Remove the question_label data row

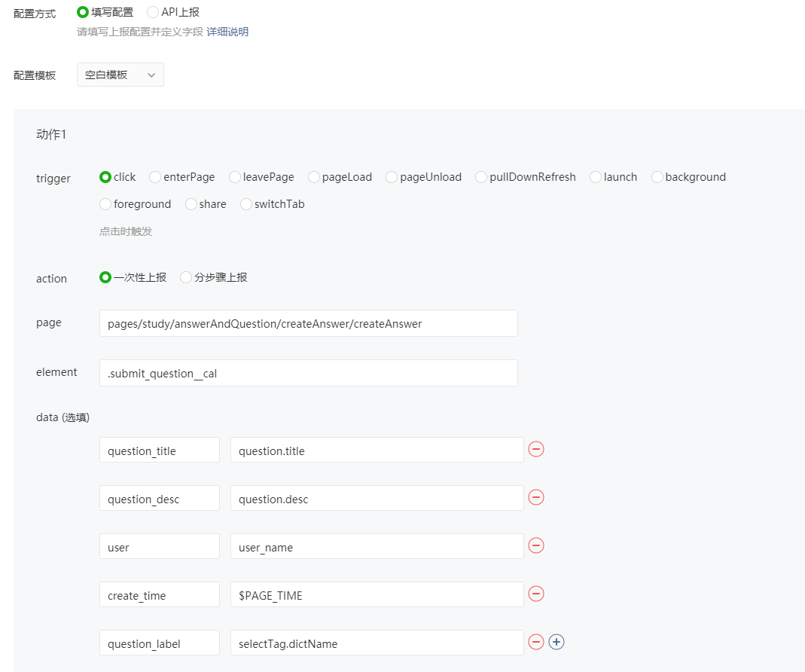(536, 643)
